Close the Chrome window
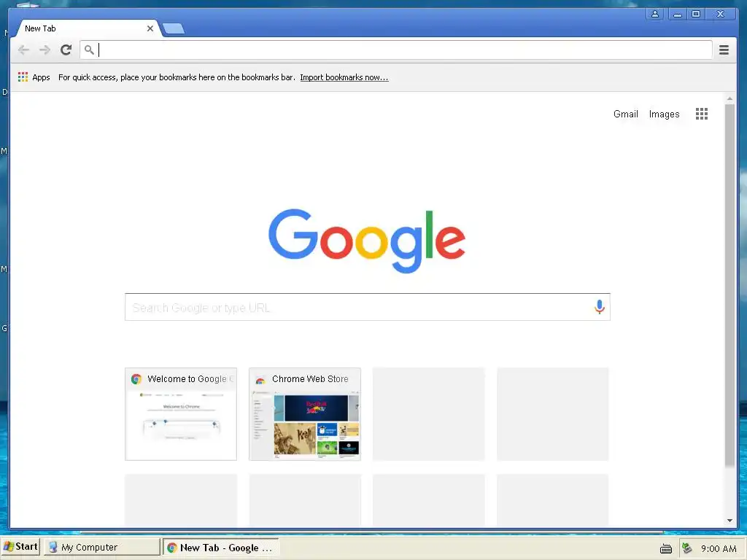 pos(720,15)
